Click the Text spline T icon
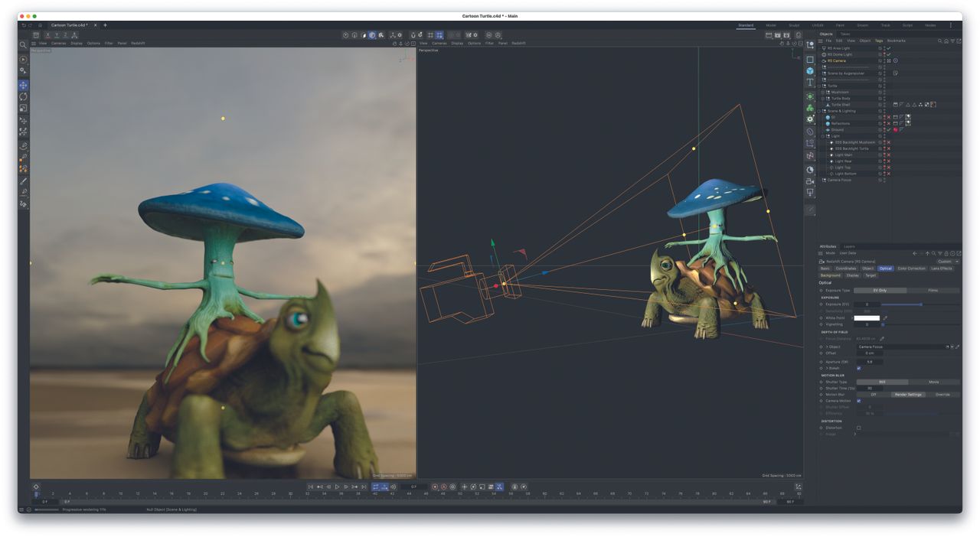980x537 pixels. [x=810, y=83]
